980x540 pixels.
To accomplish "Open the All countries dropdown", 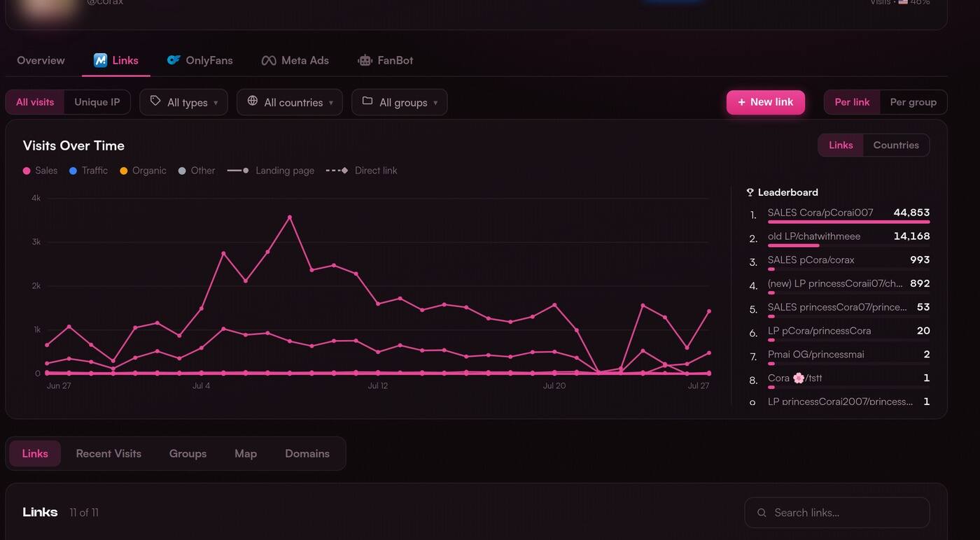I will pos(290,102).
